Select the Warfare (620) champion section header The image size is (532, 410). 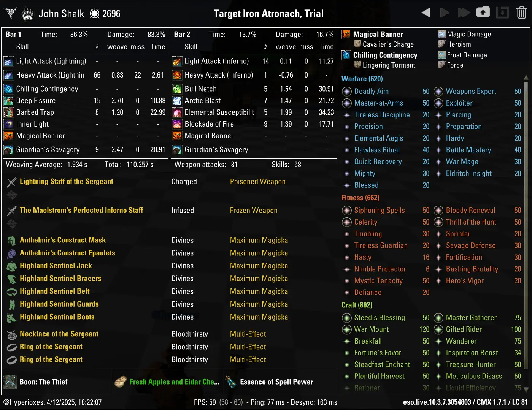pyautogui.click(x=362, y=79)
